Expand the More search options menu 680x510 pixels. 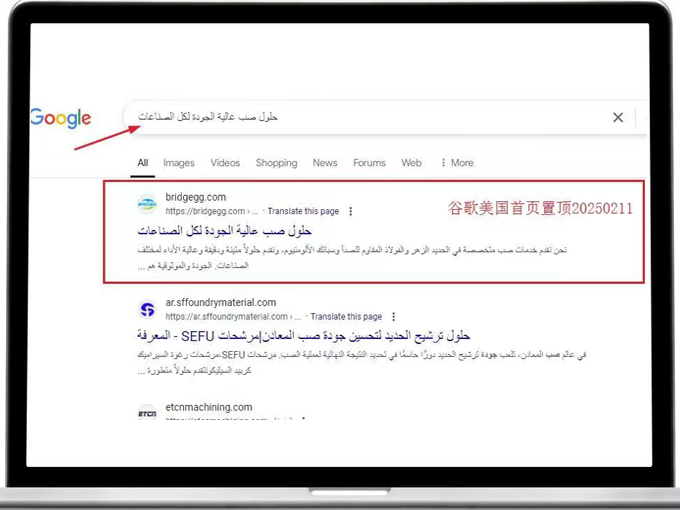click(457, 163)
